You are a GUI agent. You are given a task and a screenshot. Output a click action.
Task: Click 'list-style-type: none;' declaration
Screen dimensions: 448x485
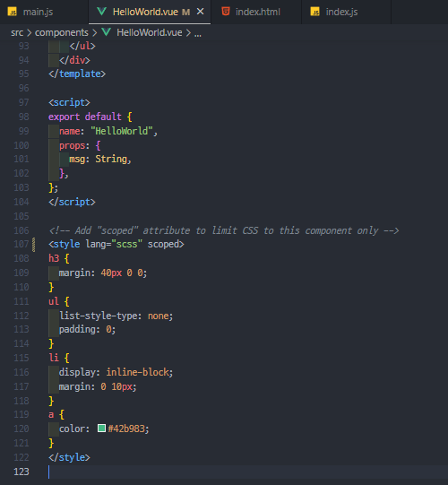[x=116, y=316]
